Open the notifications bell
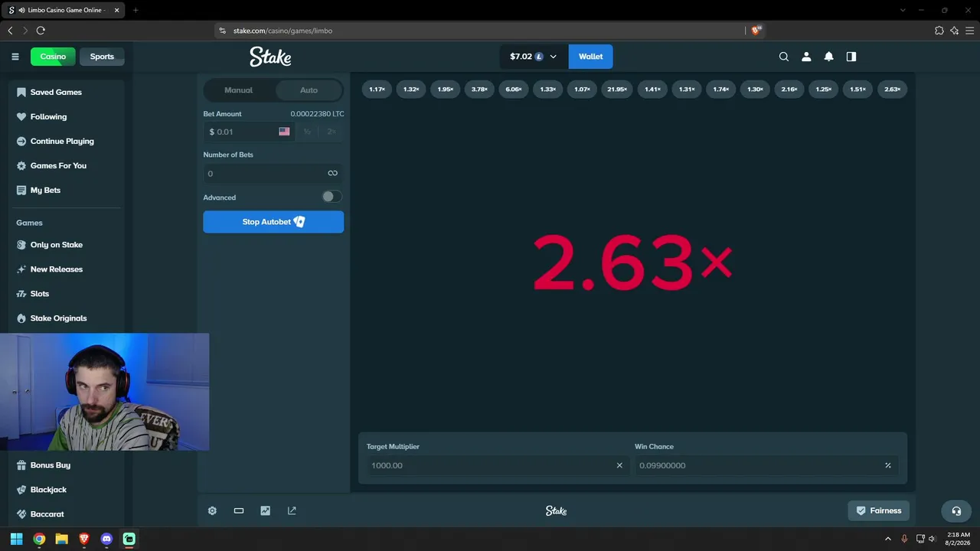The image size is (980, 551). coord(828,57)
